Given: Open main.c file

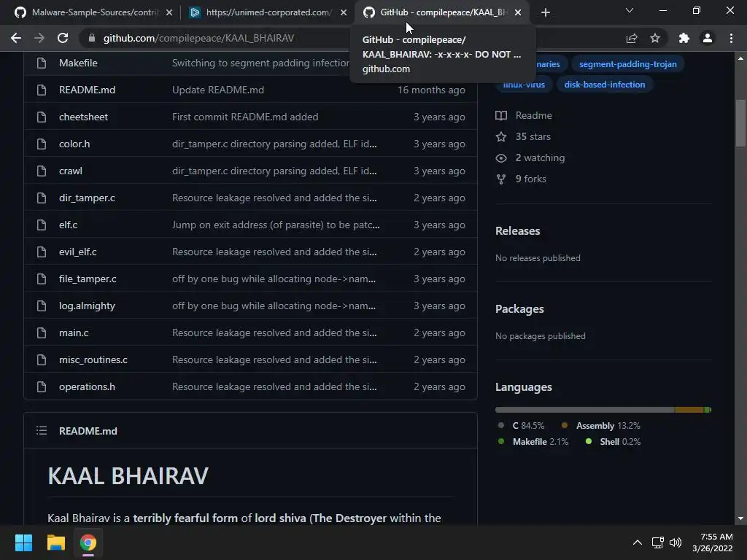Looking at the screenshot, I should [74, 332].
